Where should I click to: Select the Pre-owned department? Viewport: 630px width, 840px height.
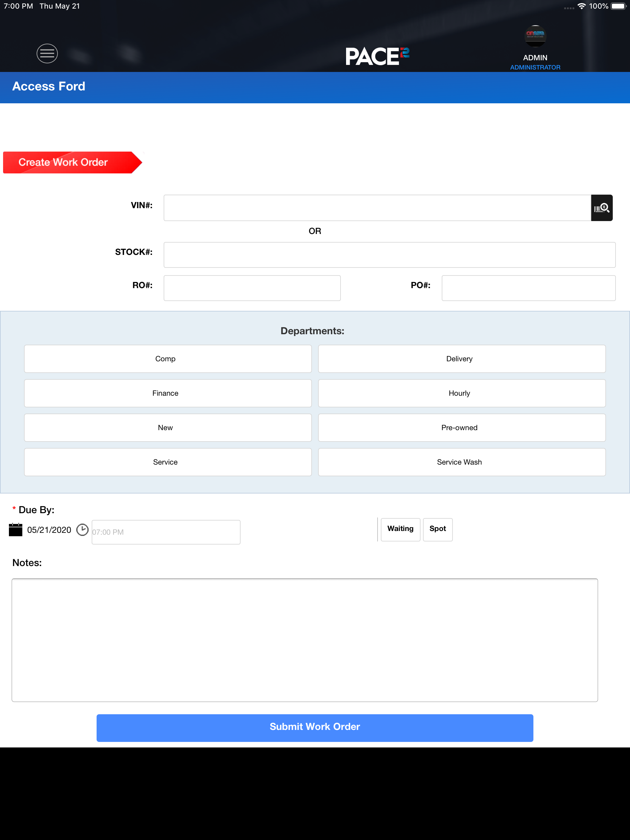(x=462, y=428)
